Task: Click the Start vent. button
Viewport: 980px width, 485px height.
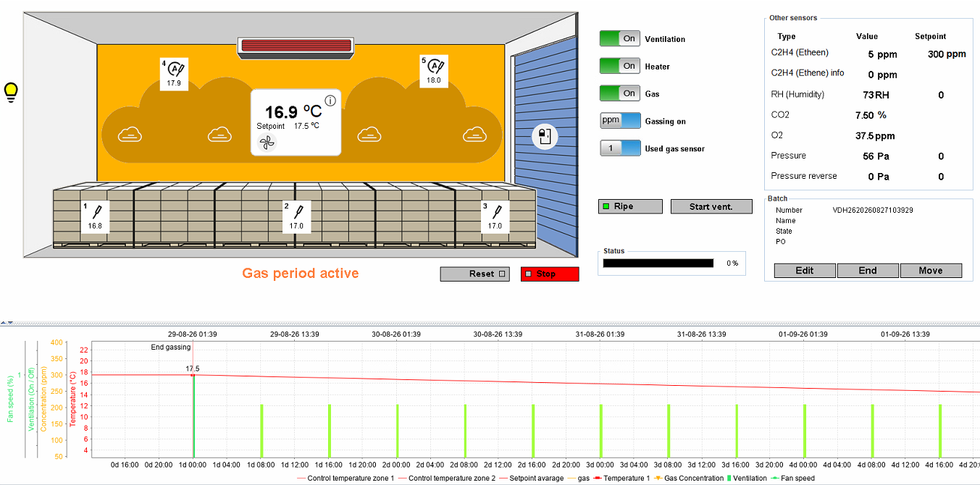Action: (x=711, y=206)
